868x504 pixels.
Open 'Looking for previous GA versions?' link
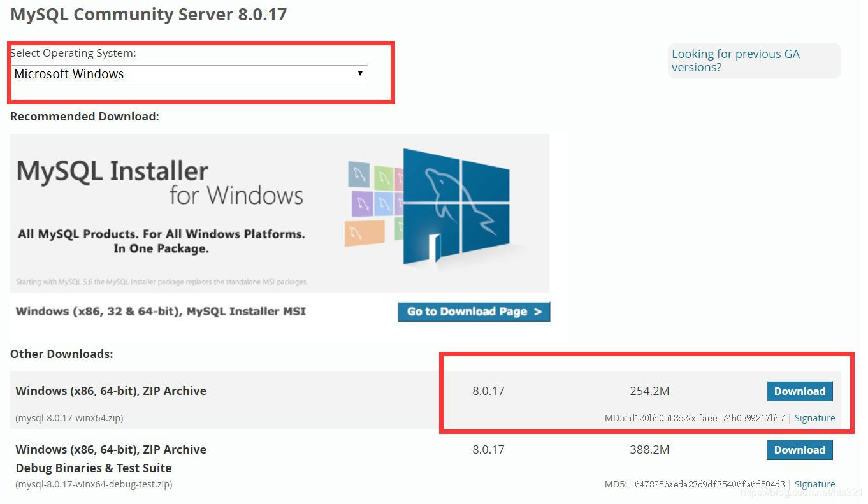point(735,61)
